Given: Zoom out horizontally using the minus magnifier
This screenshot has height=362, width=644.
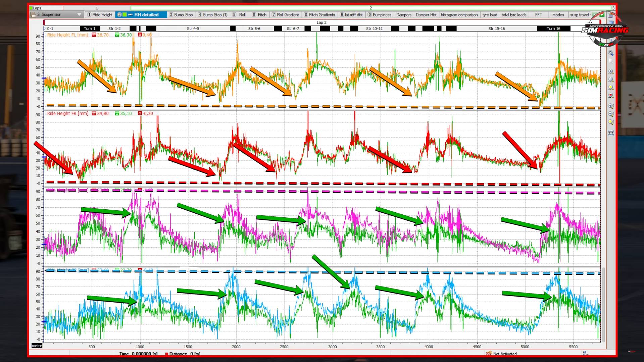Looking at the screenshot, I should coord(611,80).
